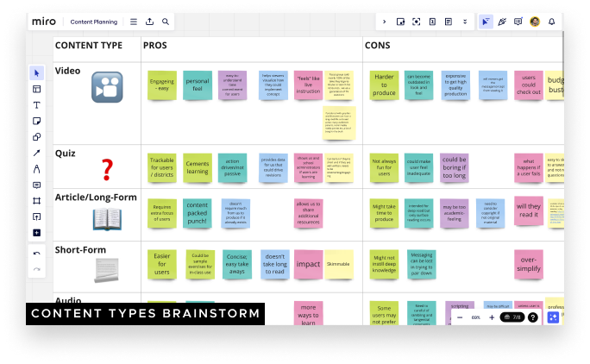Choose the Select cursor tool
590x364 pixels.
click(x=36, y=73)
